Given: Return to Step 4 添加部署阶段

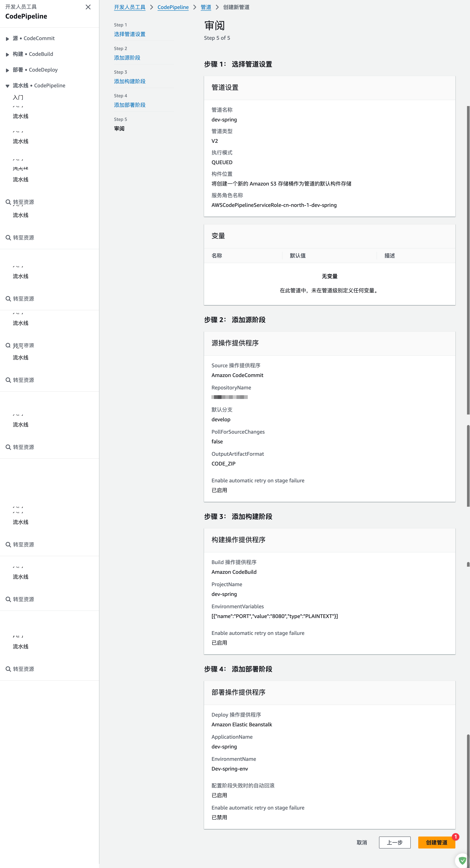Looking at the screenshot, I should tap(129, 105).
